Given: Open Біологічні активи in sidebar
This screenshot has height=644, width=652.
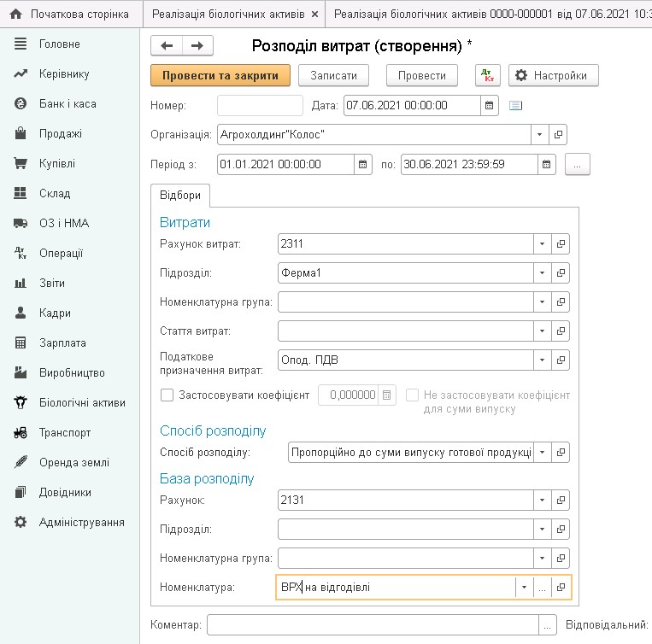Looking at the screenshot, I should click(x=82, y=402).
